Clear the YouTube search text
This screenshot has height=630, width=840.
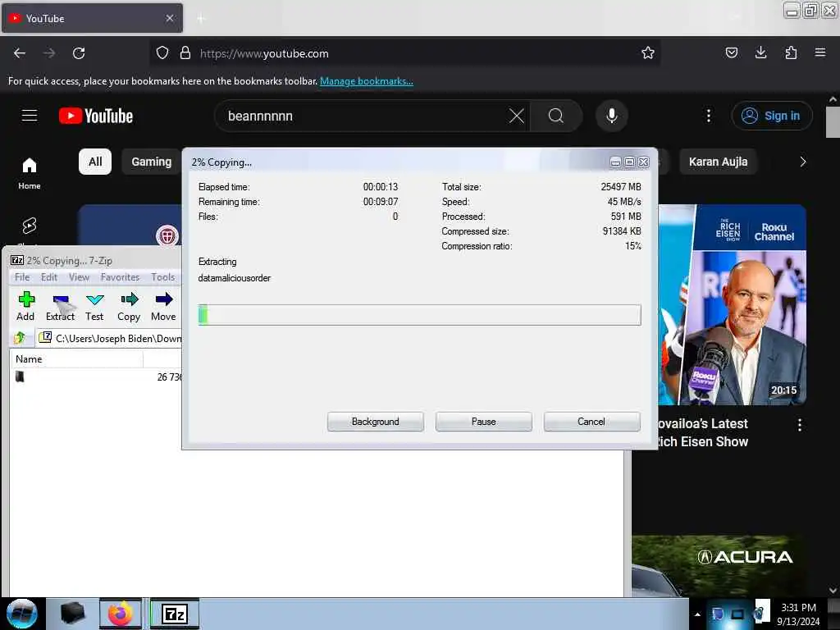tap(517, 116)
